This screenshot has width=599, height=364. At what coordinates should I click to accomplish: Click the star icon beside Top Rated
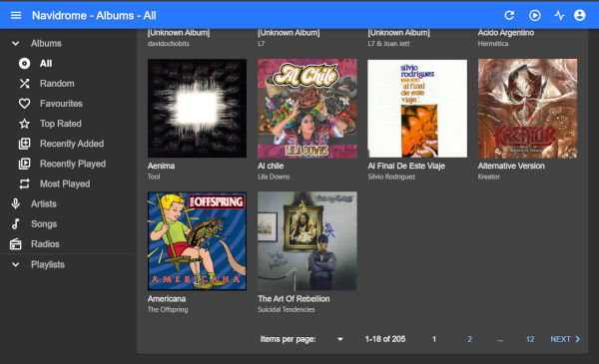click(x=24, y=124)
